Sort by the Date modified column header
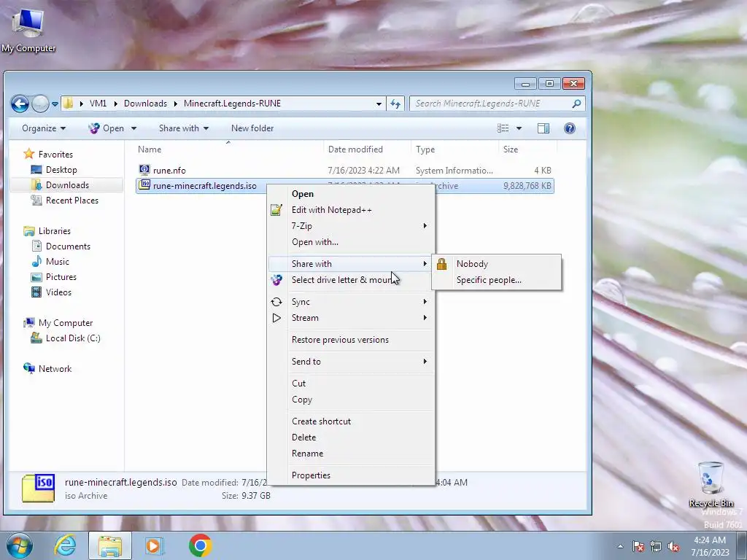The image size is (747, 560). pyautogui.click(x=367, y=149)
